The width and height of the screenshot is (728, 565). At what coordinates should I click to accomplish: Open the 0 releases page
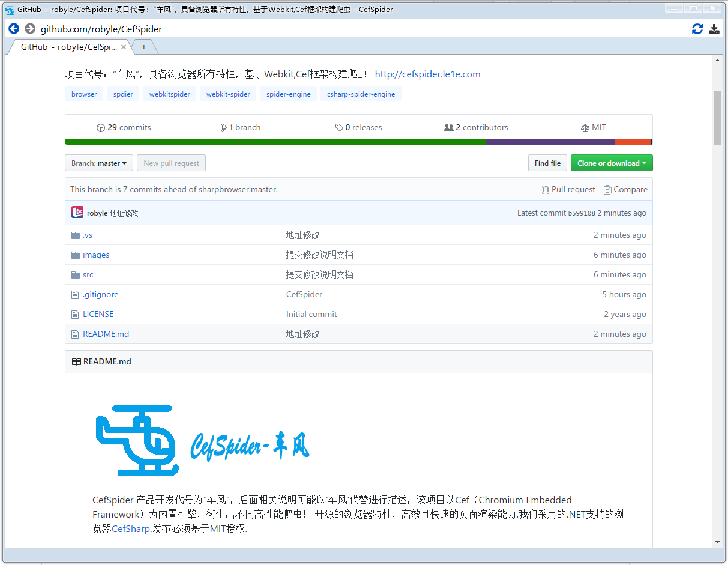coord(358,127)
